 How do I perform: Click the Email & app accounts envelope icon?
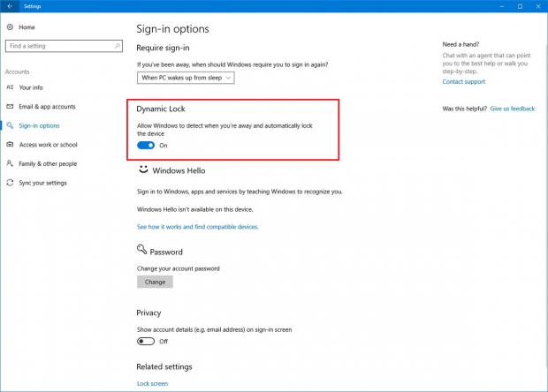pyautogui.click(x=10, y=107)
